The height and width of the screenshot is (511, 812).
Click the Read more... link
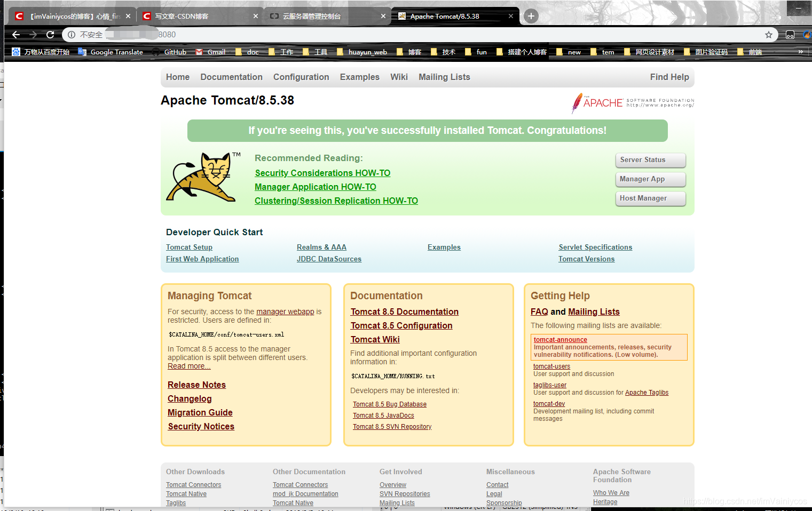tap(189, 366)
